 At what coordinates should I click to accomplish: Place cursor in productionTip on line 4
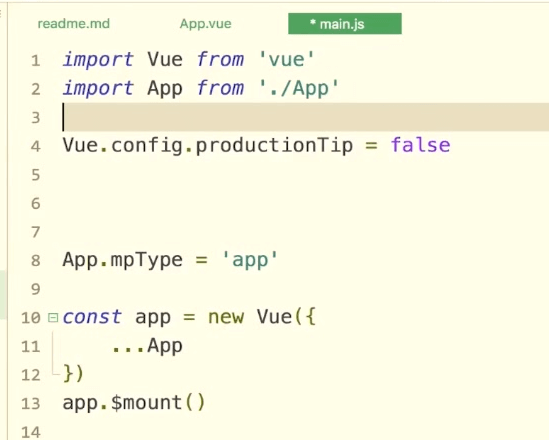pos(274,146)
